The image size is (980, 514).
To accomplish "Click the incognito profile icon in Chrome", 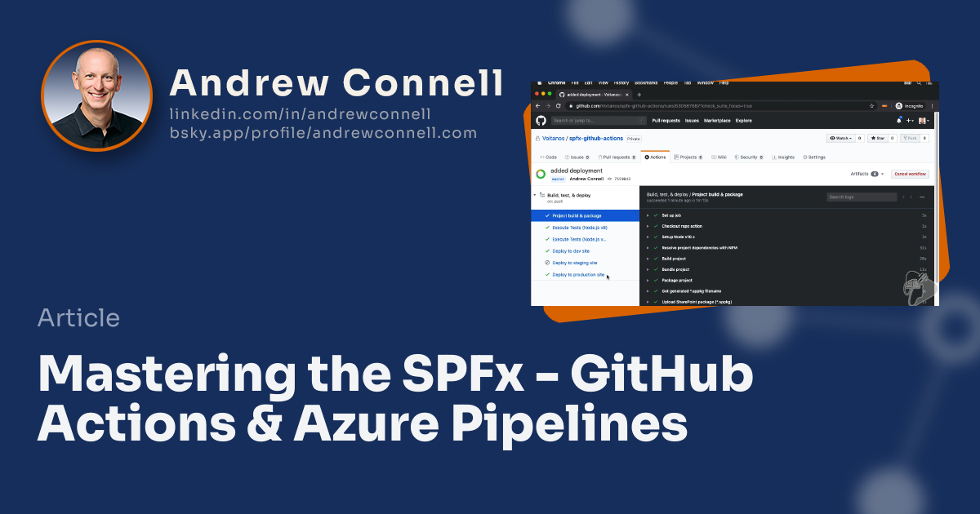I will 898,106.
